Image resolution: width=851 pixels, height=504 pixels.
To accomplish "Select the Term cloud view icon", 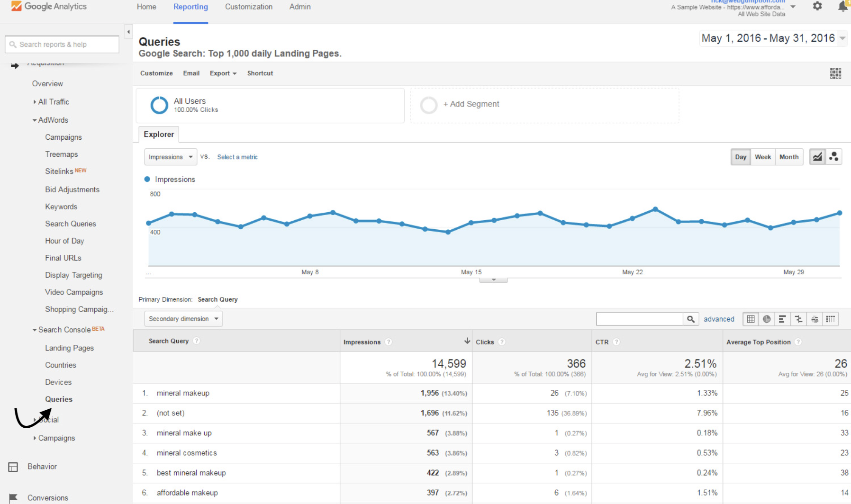I will point(815,319).
